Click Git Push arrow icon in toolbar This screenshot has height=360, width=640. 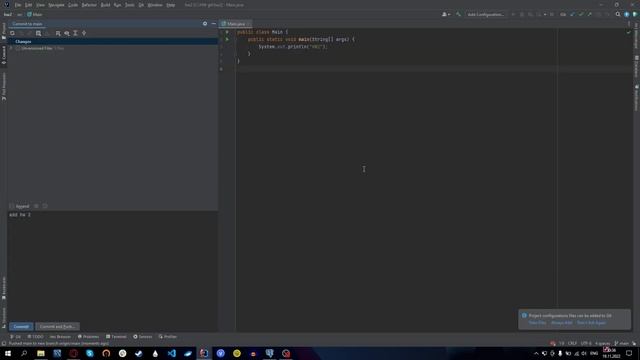click(589, 14)
